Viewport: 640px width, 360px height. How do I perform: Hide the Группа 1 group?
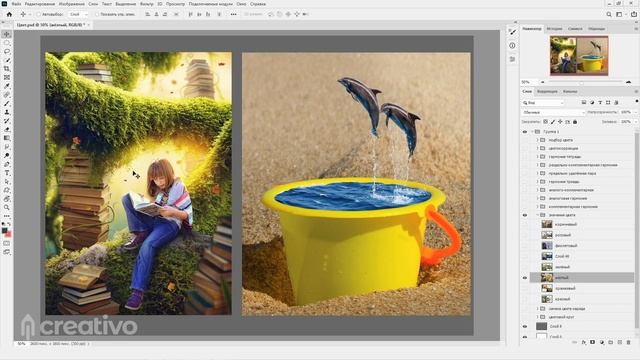click(x=525, y=132)
